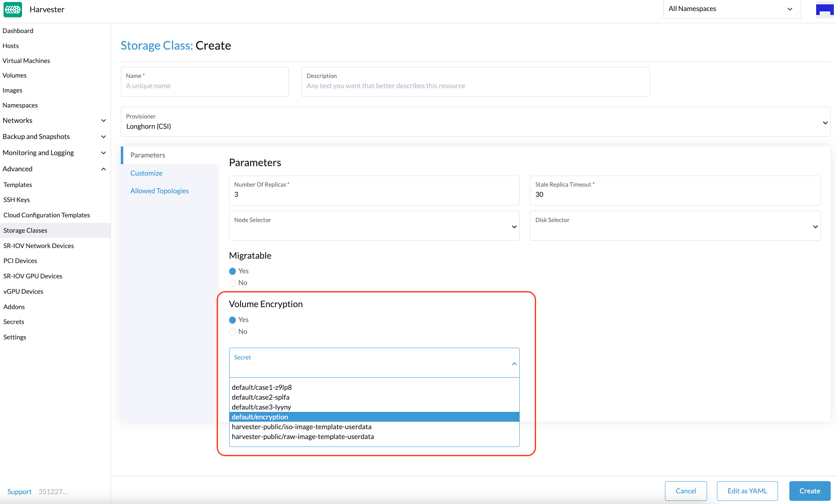Open the Edit as YAML view
Screen dimensions: 837x504
coord(747,491)
